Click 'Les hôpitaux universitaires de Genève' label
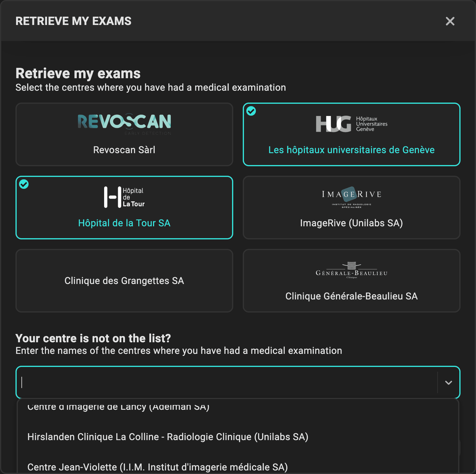Screen dimensions: 476x474 point(351,150)
